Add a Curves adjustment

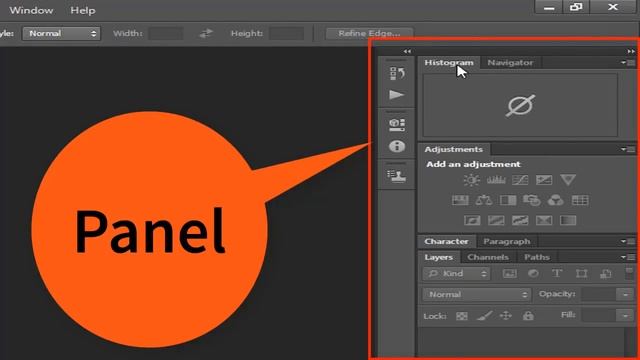click(x=520, y=180)
